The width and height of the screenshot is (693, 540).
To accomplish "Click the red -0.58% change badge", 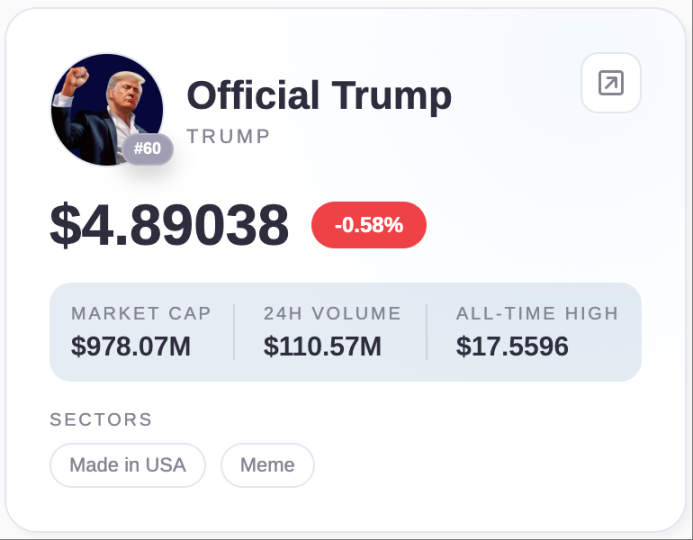I will tap(368, 225).
